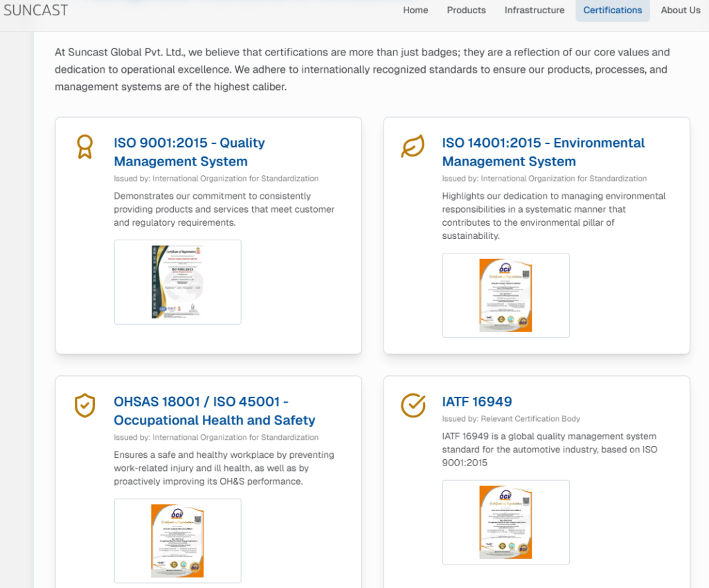Navigate to About Us
This screenshot has width=709, height=588.
coord(681,10)
